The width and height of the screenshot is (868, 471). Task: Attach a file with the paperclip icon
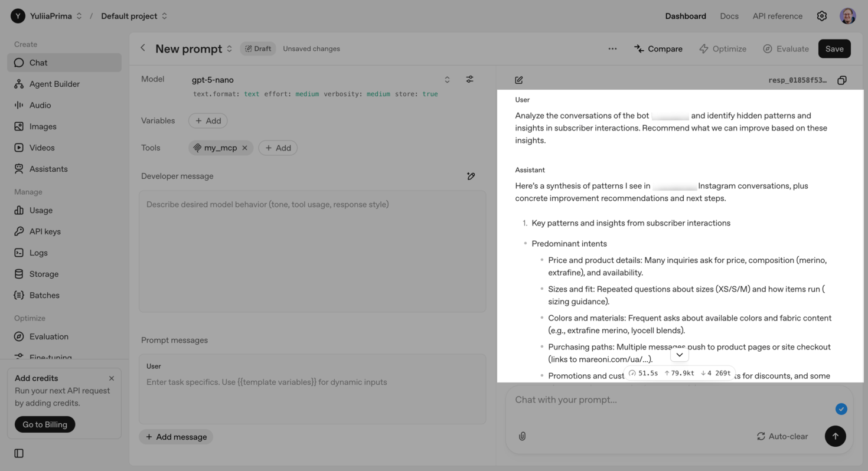(522, 436)
